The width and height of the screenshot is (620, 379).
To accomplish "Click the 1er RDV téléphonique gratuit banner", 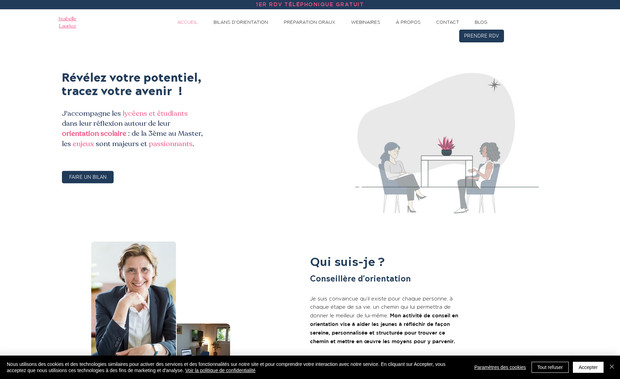I will (310, 4).
